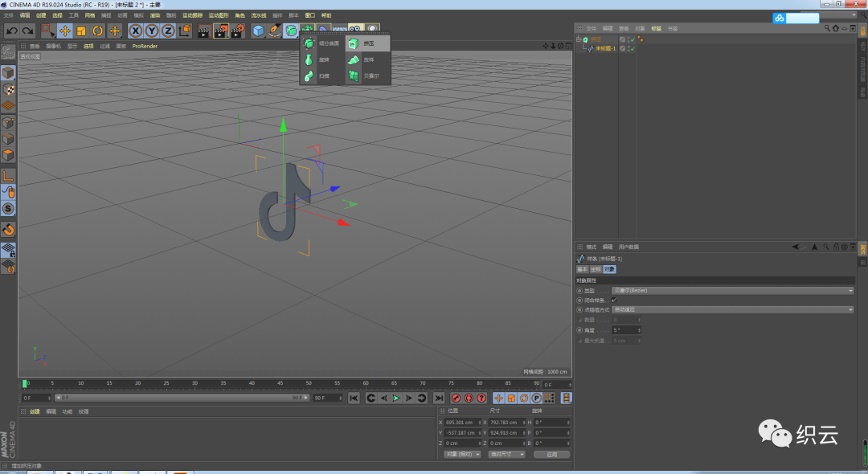The height and width of the screenshot is (474, 868).
Task: Choose 细分曲面 from generator popup
Action: (321, 43)
